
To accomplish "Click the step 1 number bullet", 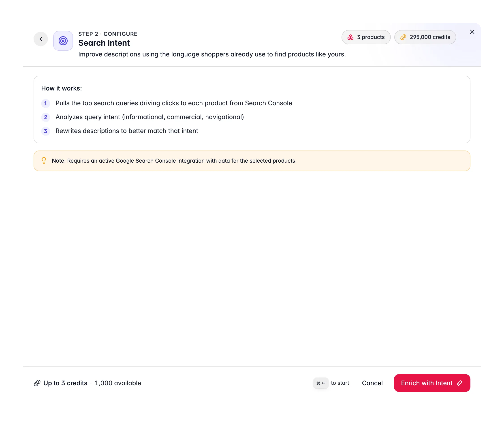I will click(46, 103).
